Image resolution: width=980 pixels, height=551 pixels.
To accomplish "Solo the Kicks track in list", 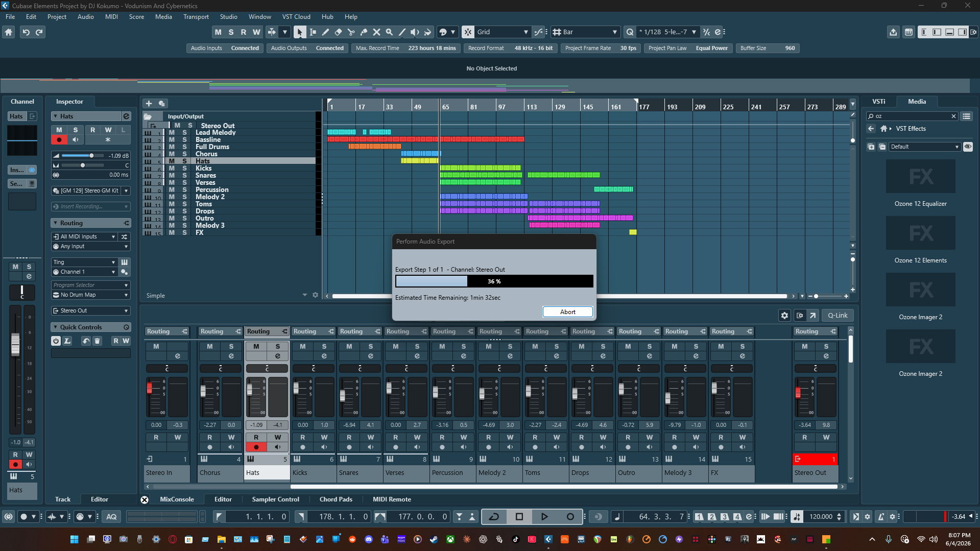I will tap(185, 169).
